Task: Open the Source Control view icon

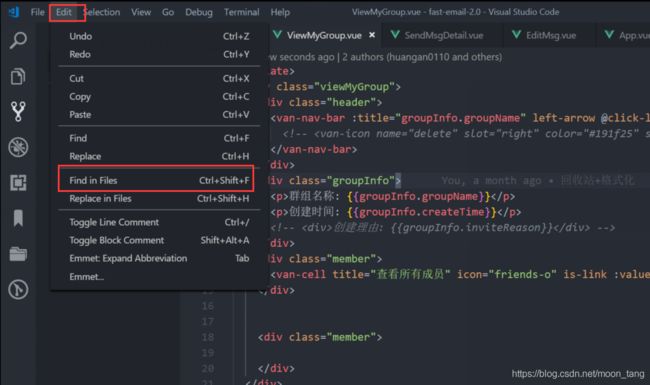Action: coord(18,111)
